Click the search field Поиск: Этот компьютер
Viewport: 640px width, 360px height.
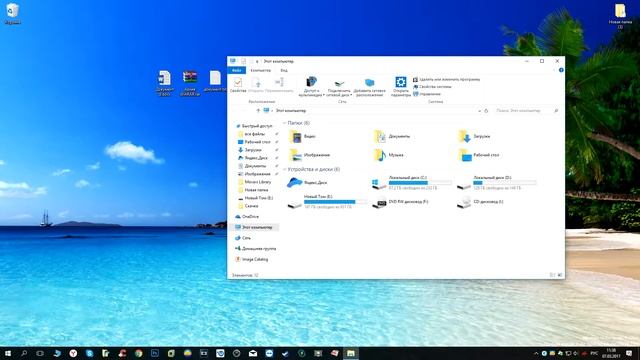click(x=526, y=111)
